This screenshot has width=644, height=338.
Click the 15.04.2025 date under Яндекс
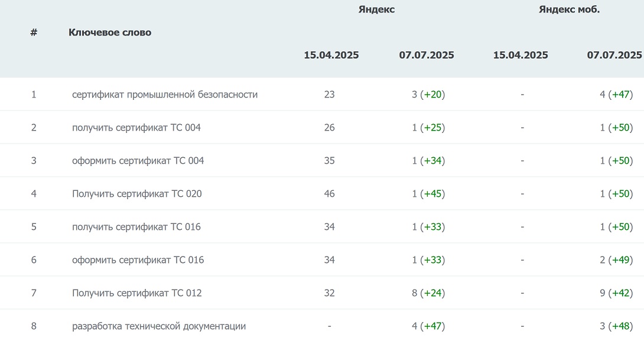(x=331, y=55)
